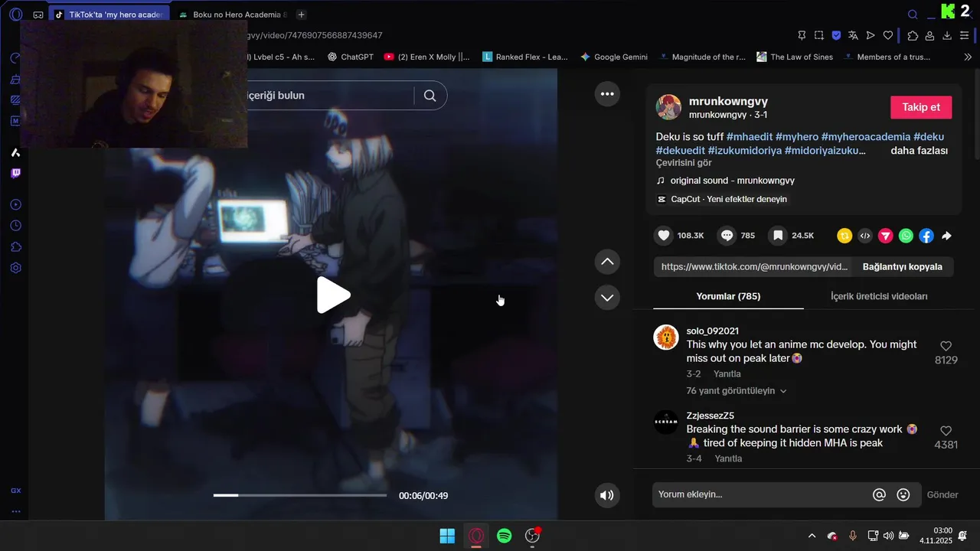Click the video progress bar
The image size is (980, 551).
click(x=300, y=496)
